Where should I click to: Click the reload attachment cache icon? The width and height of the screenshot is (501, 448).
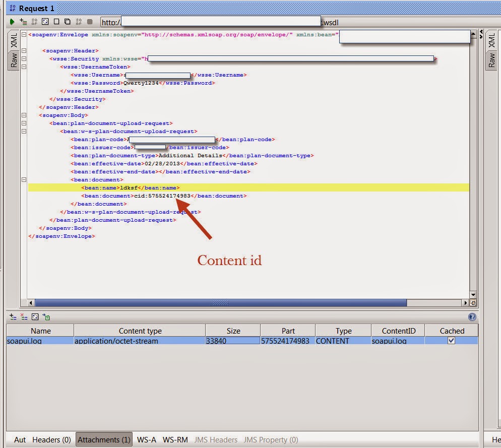[34, 316]
